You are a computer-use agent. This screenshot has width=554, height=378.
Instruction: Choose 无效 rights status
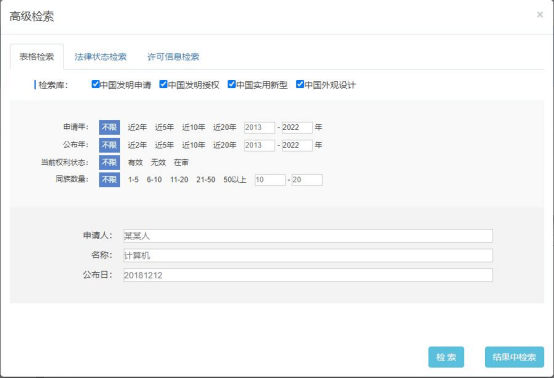point(158,163)
